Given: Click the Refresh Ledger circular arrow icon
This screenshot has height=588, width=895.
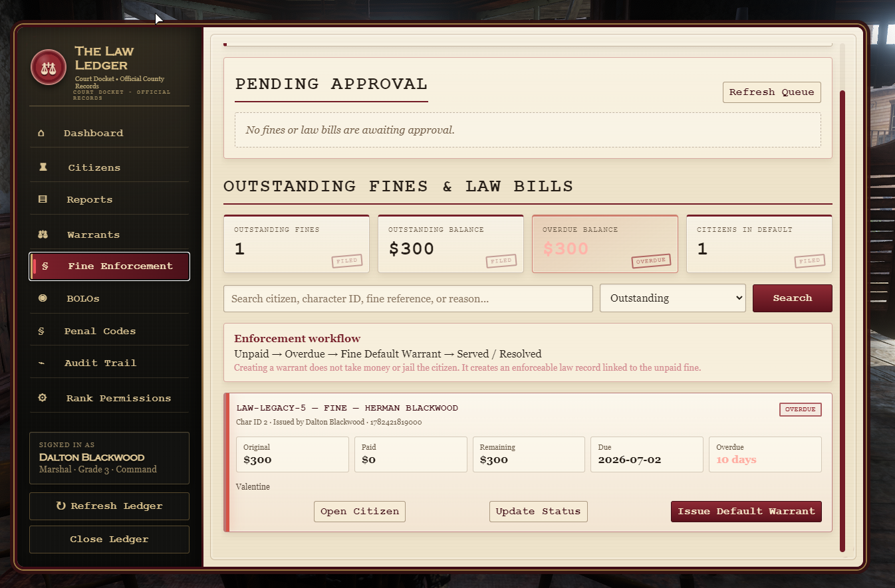Looking at the screenshot, I should coord(61,506).
